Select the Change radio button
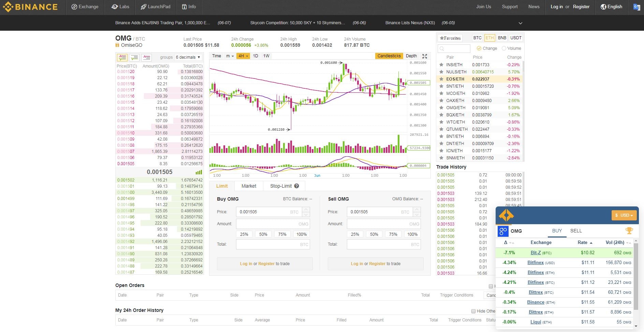Screen dimensions: 644x332 pyautogui.click(x=480, y=48)
